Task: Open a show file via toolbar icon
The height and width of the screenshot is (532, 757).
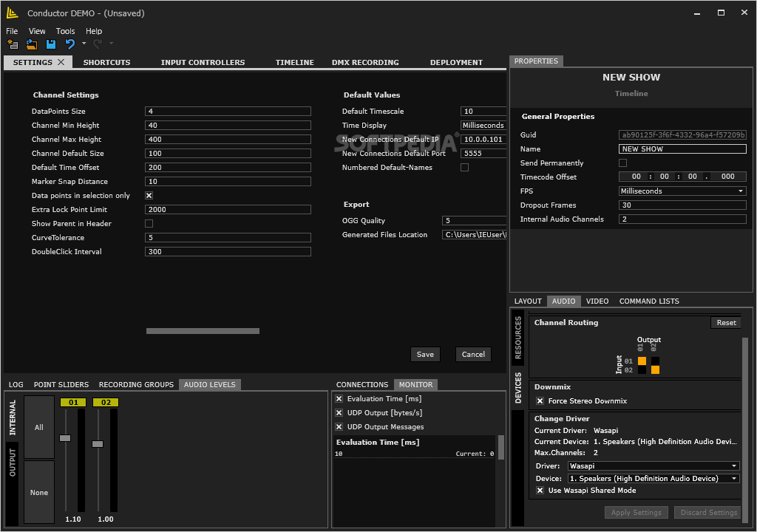Action: point(32,44)
